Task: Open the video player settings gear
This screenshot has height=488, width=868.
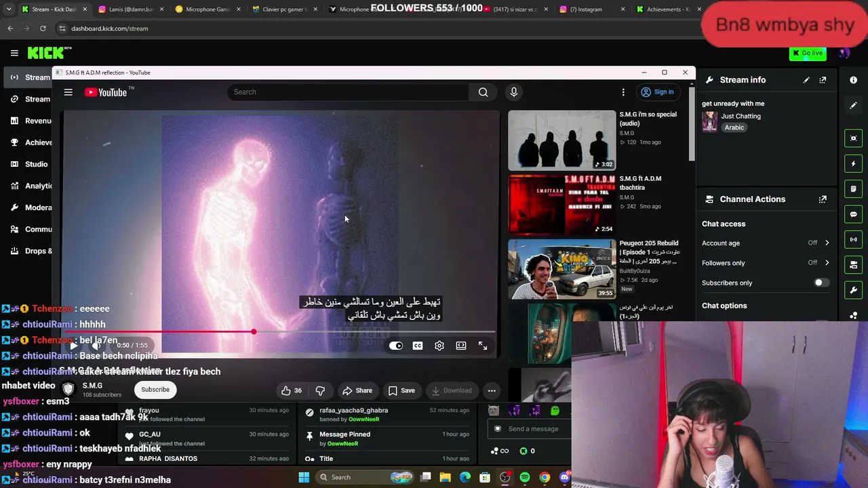Action: point(439,346)
